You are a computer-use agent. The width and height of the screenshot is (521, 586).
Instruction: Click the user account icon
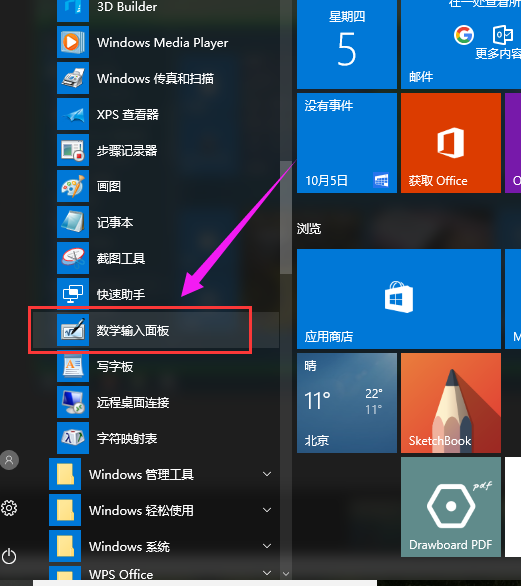point(9,460)
